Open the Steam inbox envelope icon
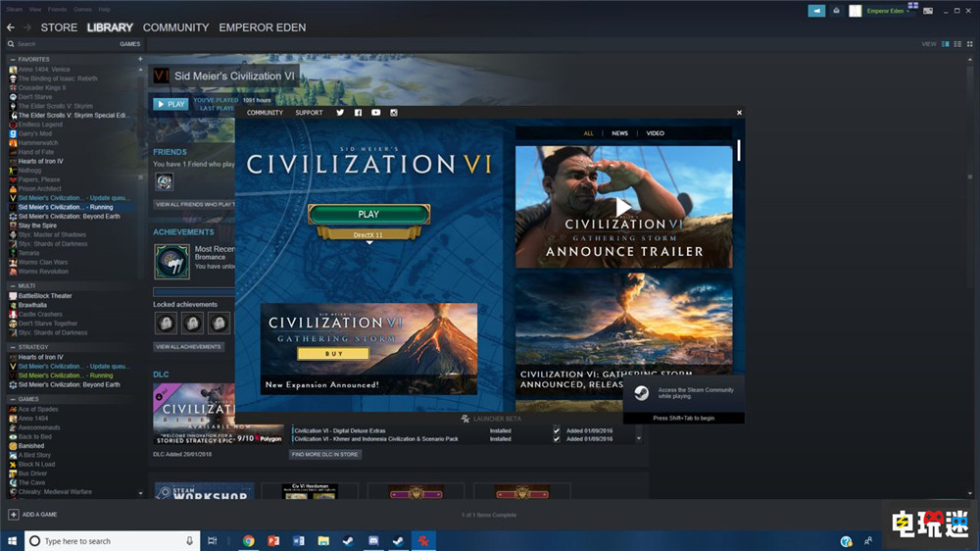 (836, 11)
